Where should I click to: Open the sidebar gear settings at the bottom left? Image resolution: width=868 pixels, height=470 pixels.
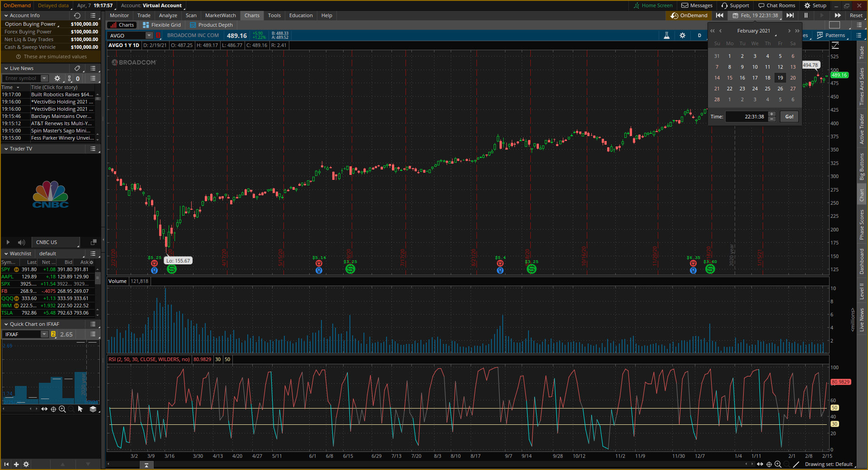[x=26, y=464]
